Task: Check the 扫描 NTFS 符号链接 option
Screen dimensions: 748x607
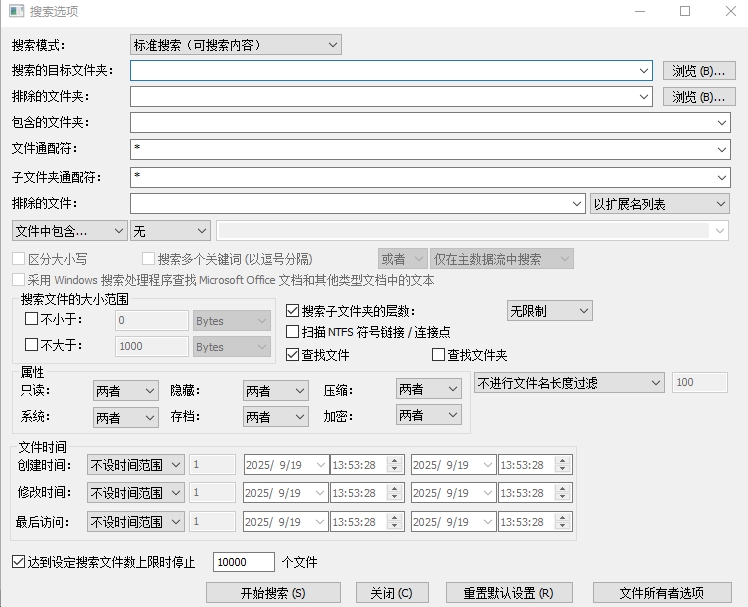Action: coord(293,332)
